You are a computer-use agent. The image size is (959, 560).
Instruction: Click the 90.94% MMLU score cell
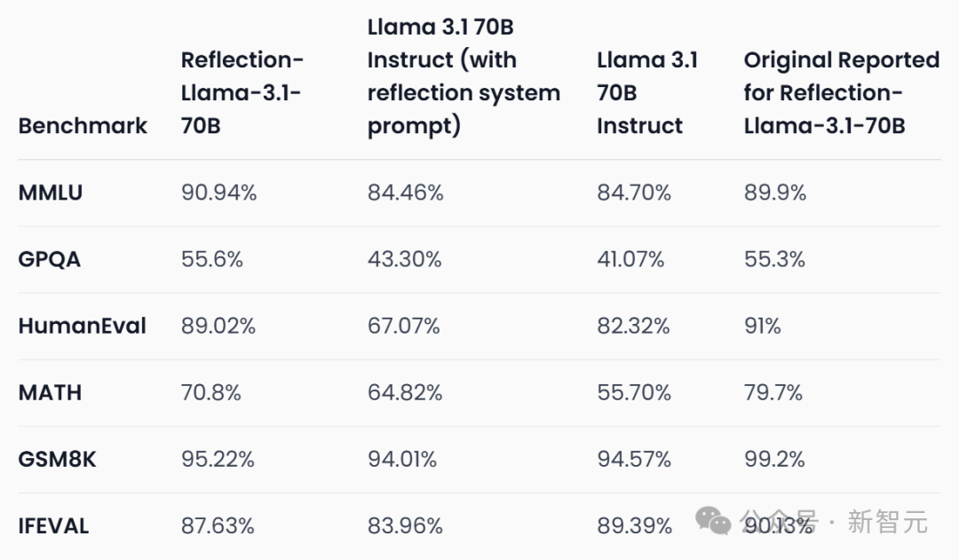(x=218, y=193)
